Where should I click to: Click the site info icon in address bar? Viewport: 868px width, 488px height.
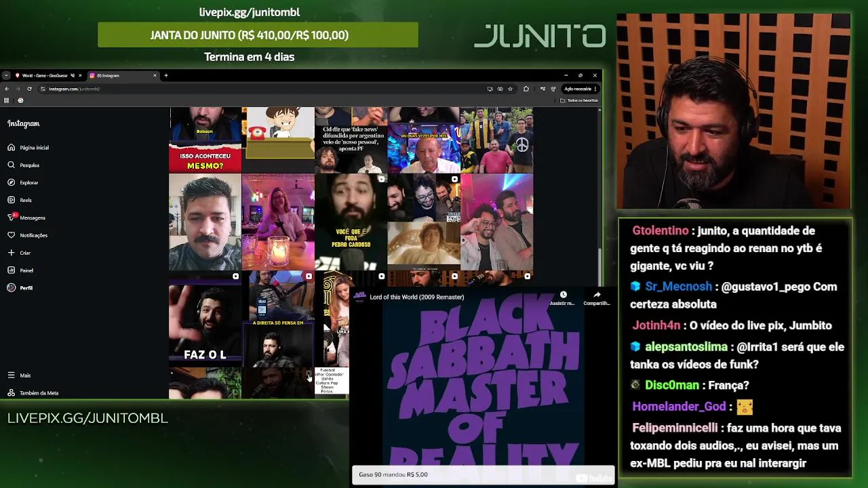click(43, 89)
